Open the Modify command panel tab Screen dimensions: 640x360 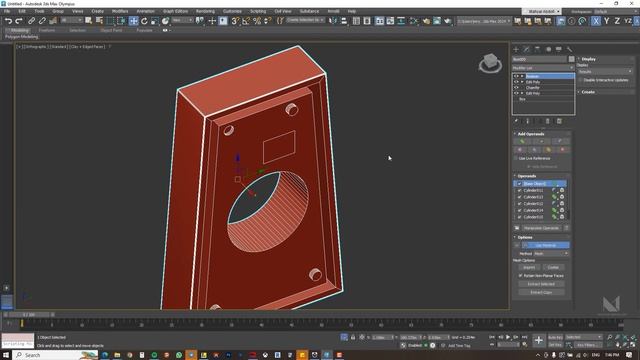pos(527,49)
